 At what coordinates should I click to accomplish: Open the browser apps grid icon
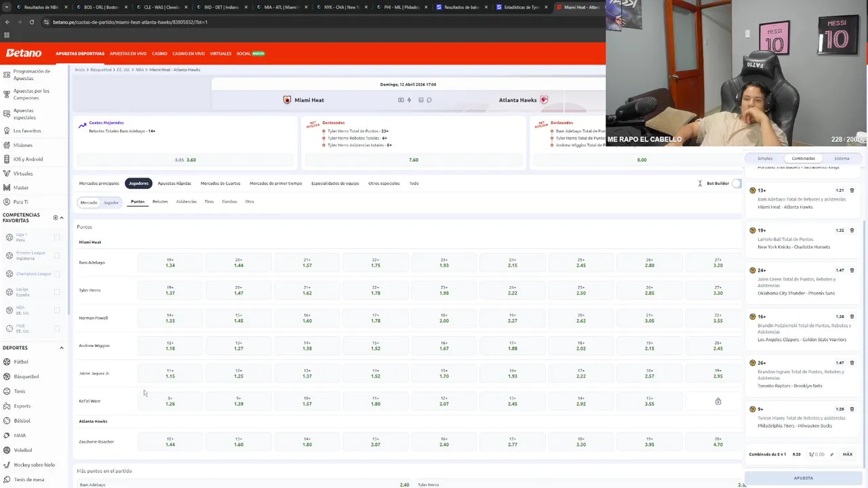[x=7, y=35]
